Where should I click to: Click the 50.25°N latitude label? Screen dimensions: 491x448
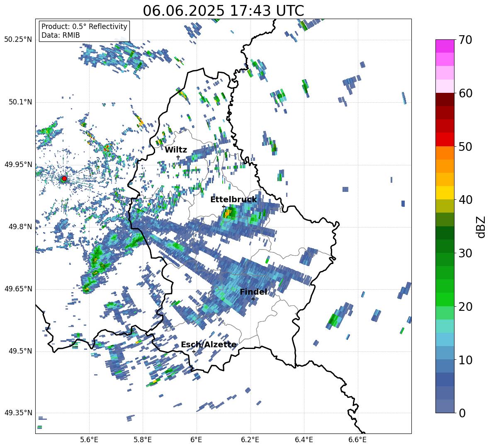pos(18,39)
